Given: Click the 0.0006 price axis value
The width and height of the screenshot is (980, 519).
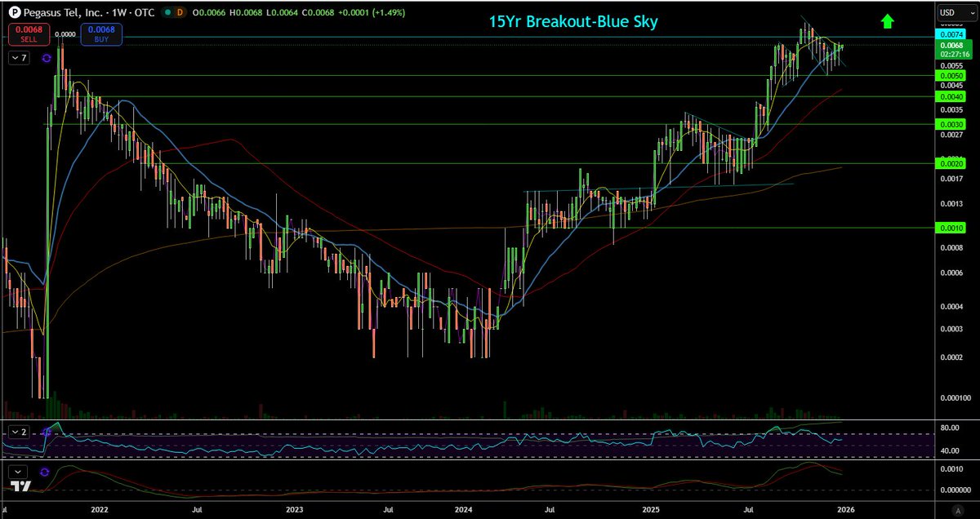Looking at the screenshot, I should [951, 273].
